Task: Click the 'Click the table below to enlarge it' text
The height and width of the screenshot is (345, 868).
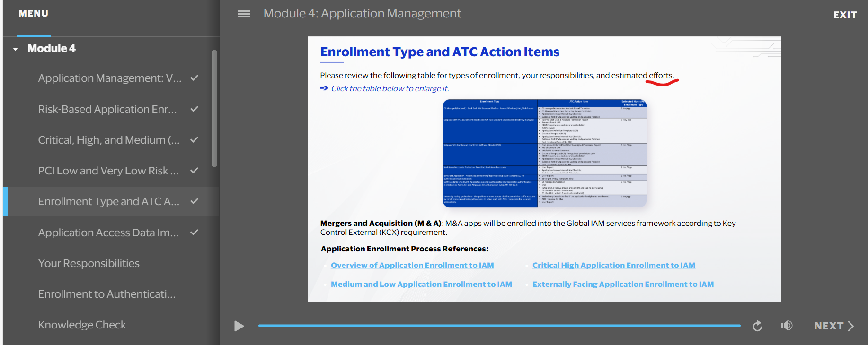Action: pyautogui.click(x=390, y=88)
